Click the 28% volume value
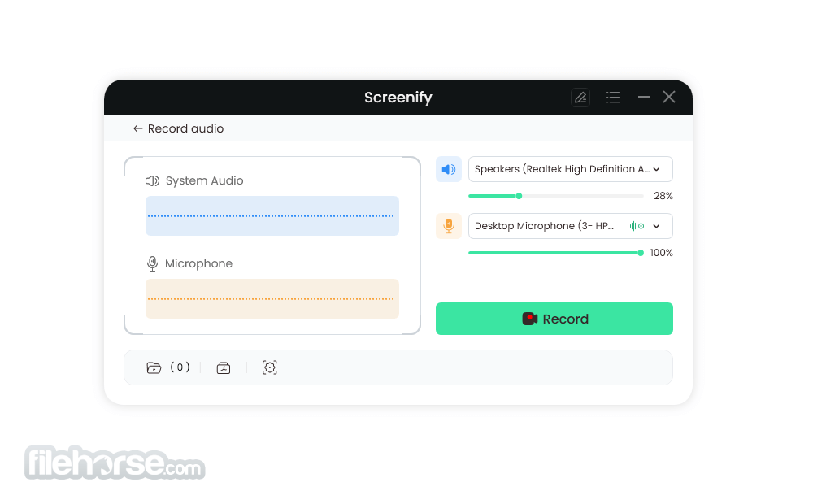Viewport: 813px width, 504px height. (663, 196)
